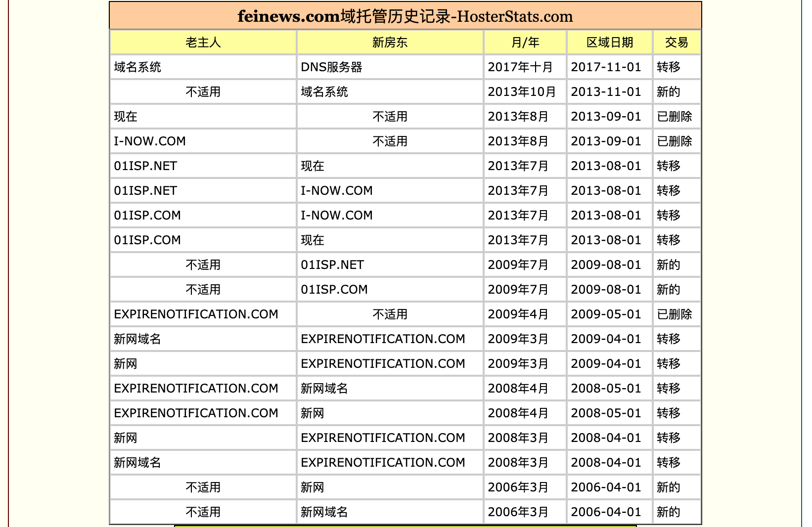Click 新网域名 in the 2008年3月 row
This screenshot has width=812, height=527.
click(137, 463)
